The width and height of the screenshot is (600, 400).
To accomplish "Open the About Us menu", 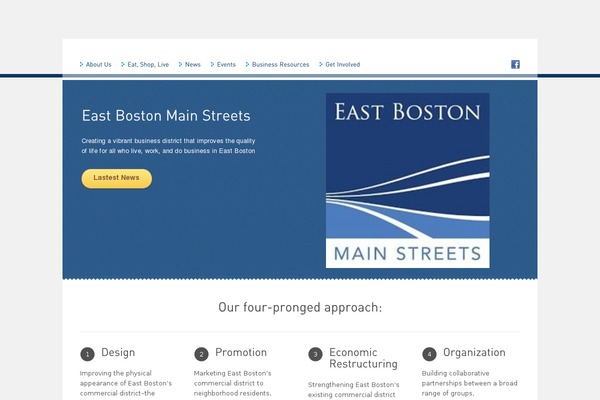I will [98, 65].
